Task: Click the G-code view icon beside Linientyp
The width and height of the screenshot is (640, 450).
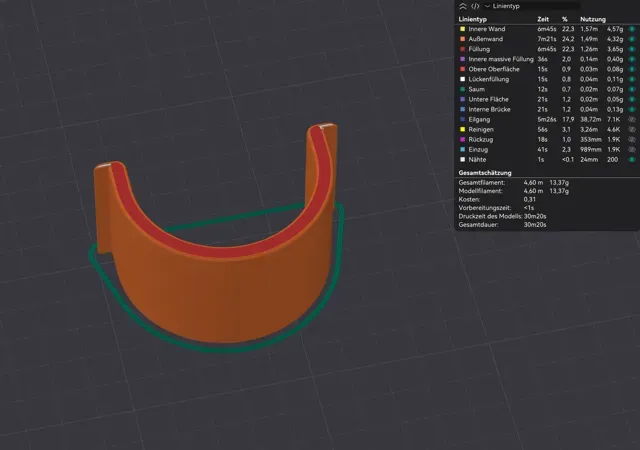Action: [x=475, y=6]
